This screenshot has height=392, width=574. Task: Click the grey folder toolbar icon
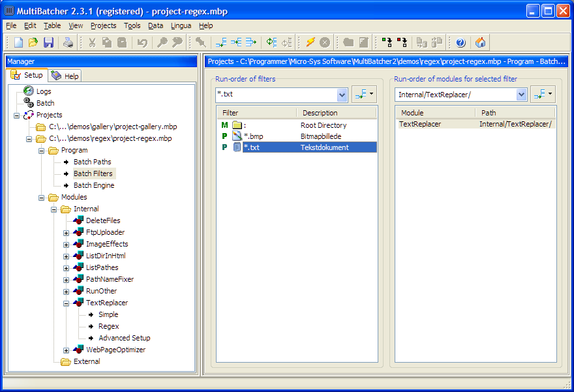tap(348, 42)
